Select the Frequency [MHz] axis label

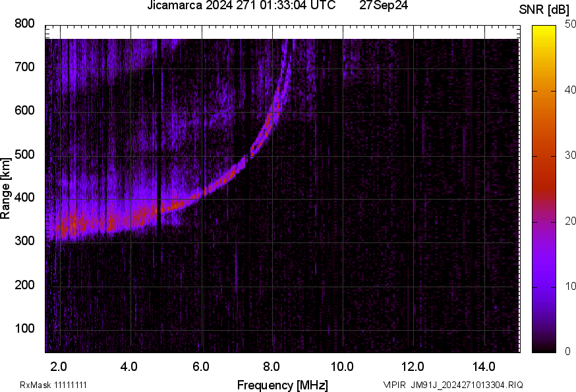click(x=282, y=385)
